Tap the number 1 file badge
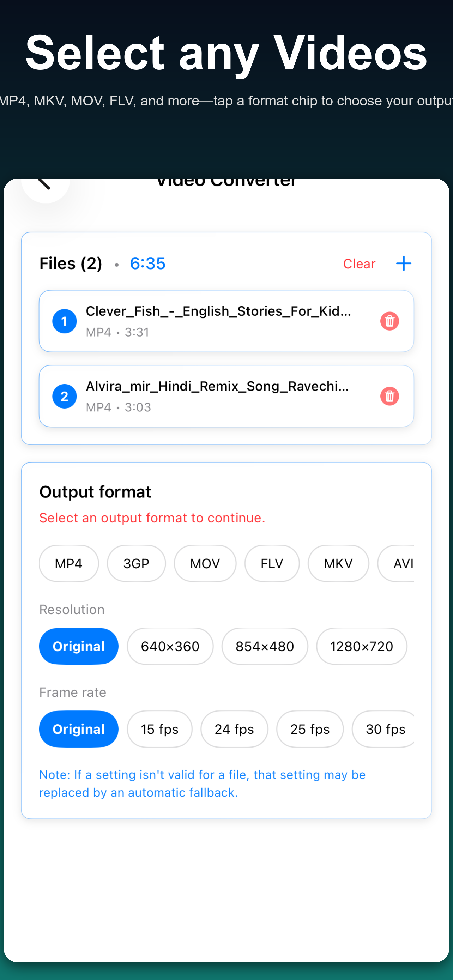 pyautogui.click(x=64, y=321)
